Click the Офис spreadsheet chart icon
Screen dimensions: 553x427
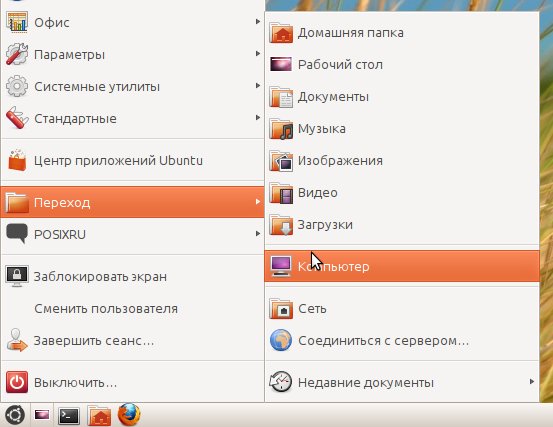coord(17,22)
